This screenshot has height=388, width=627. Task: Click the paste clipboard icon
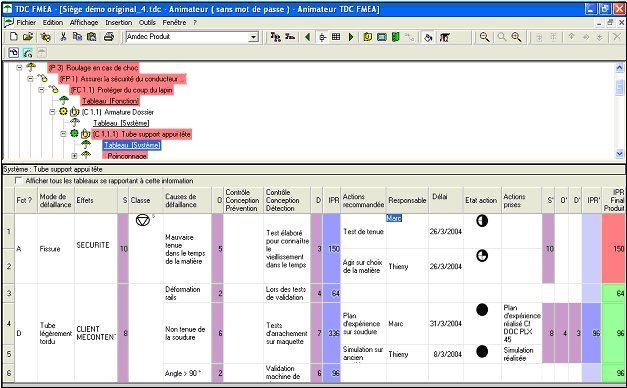[x=92, y=37]
